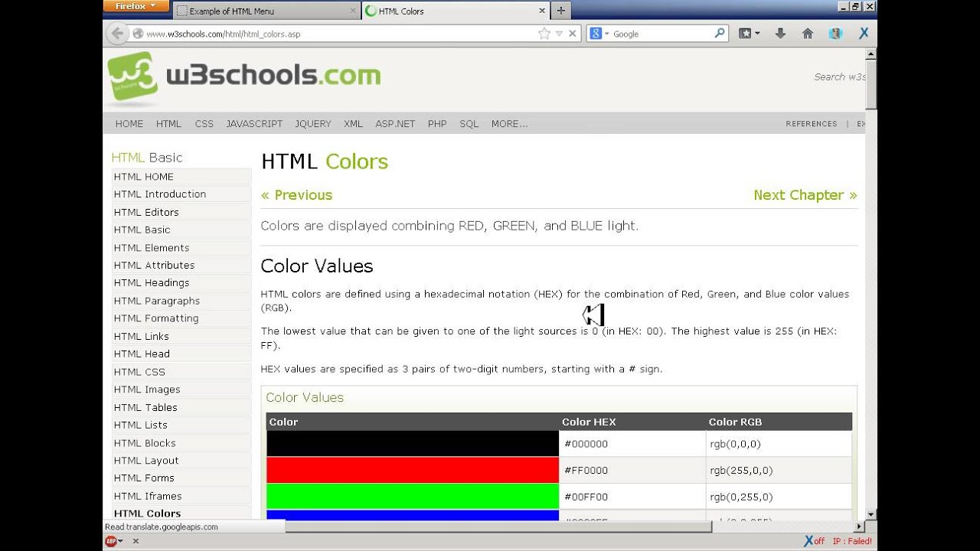Click the #FF0000 hex value cell
Image resolution: width=980 pixels, height=551 pixels.
[632, 471]
